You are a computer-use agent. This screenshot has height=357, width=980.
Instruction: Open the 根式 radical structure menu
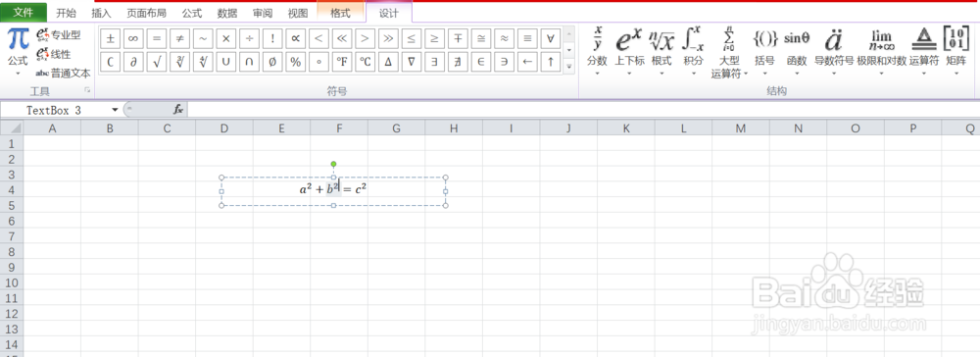(x=661, y=51)
